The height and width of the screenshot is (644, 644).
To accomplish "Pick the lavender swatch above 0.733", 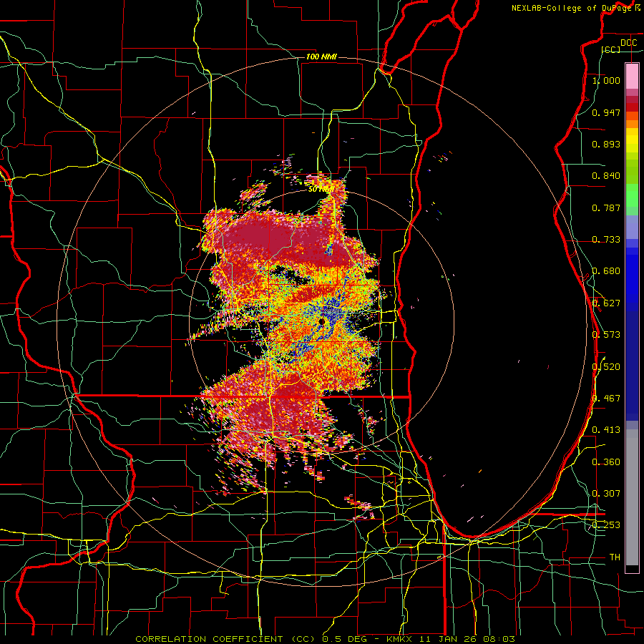I will point(632,227).
